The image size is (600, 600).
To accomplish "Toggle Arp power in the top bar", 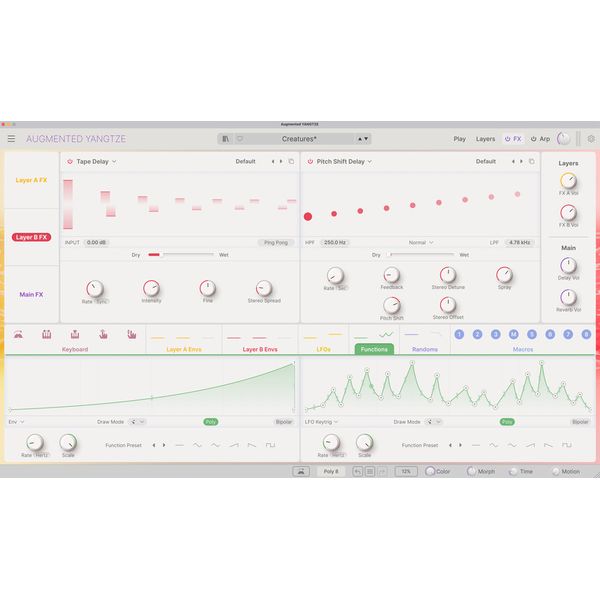I will click(x=533, y=139).
